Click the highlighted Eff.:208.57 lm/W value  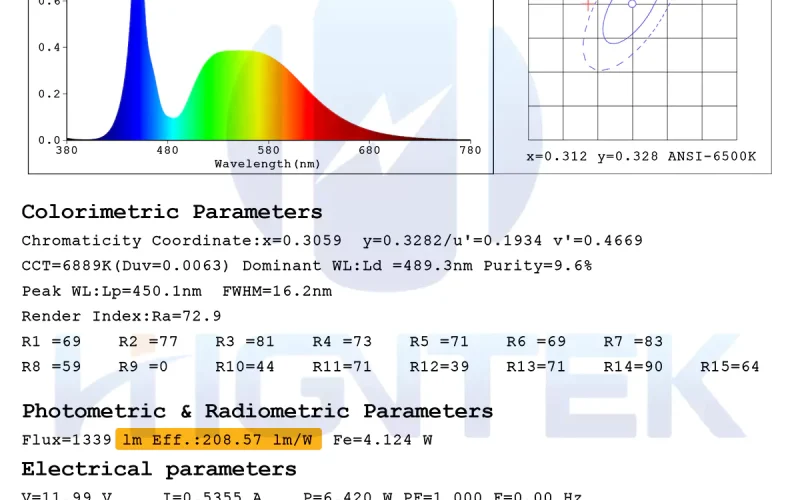(218, 439)
